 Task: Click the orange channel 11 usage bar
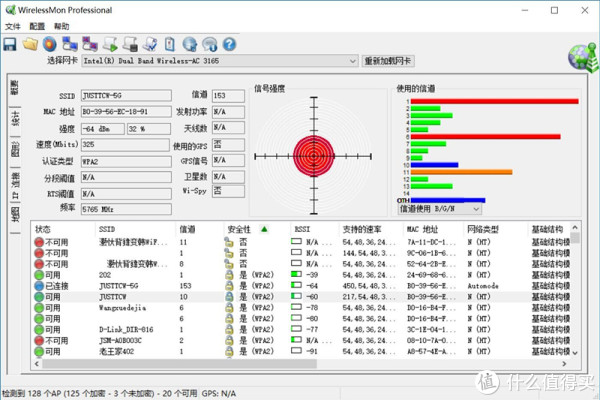[461, 172]
